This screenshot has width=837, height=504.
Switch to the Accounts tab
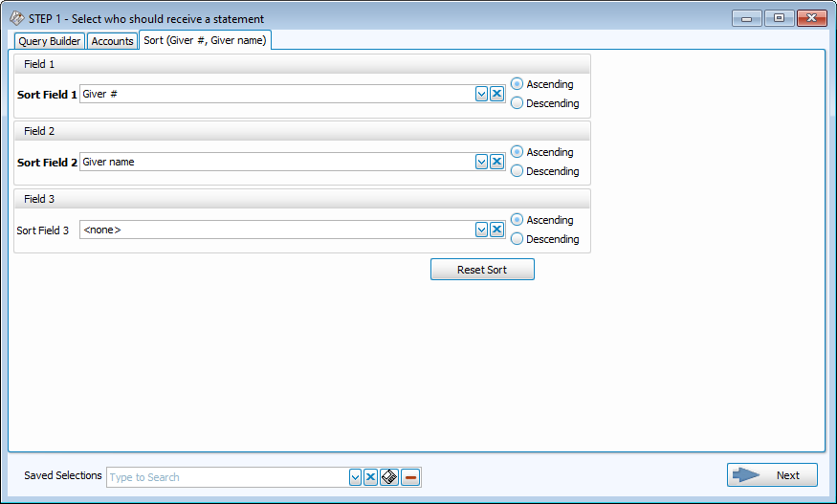point(112,41)
